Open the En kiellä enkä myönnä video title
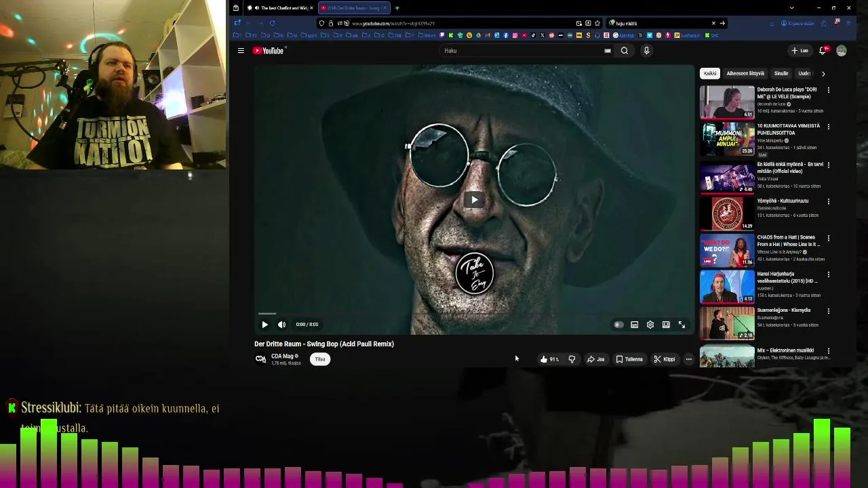 [790, 167]
